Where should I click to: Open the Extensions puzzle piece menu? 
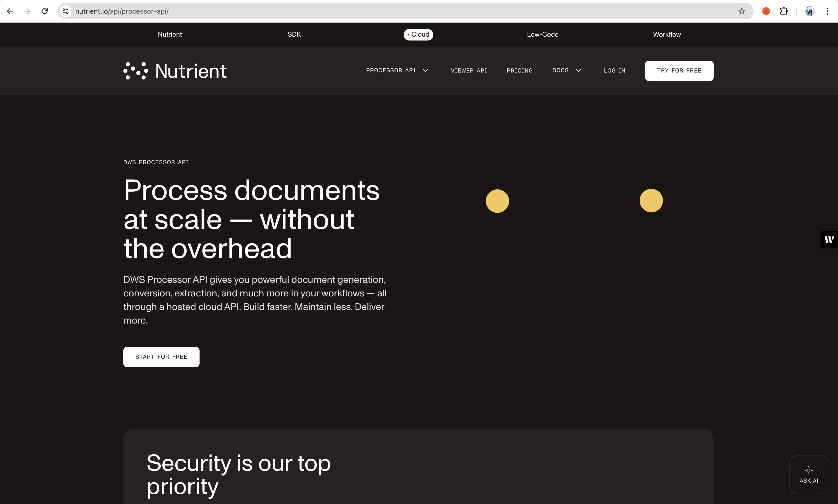coord(784,11)
